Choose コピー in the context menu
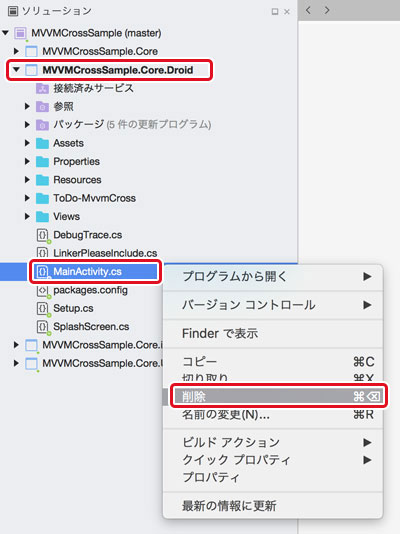Image resolution: width=400 pixels, height=534 pixels. tap(273, 362)
